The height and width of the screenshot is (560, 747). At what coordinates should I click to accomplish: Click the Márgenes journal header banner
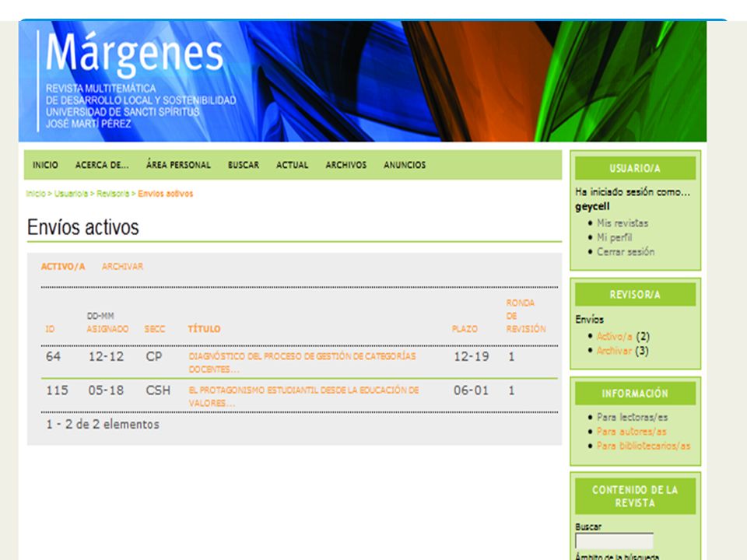click(x=363, y=81)
